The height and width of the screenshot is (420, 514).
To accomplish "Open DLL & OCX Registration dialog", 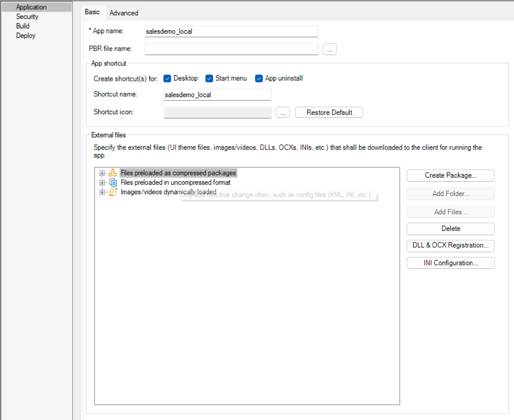I will pos(450,245).
